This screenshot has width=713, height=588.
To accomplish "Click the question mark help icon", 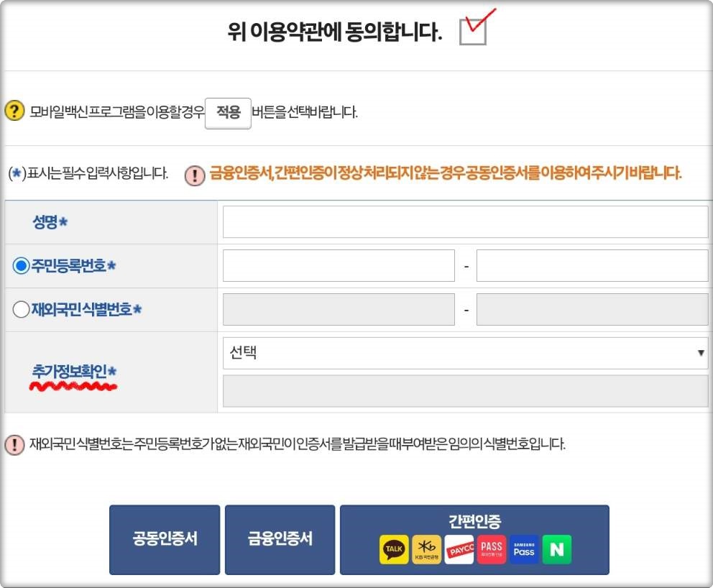I will click(x=14, y=112).
